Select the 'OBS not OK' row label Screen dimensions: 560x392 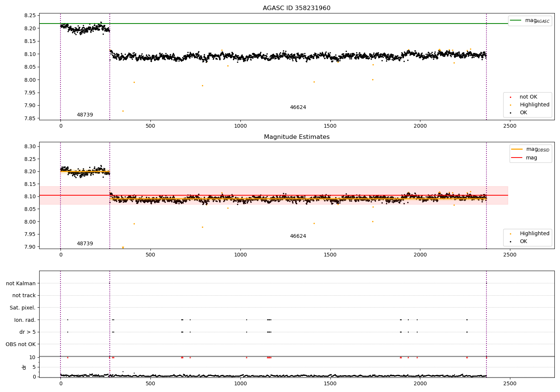21,344
